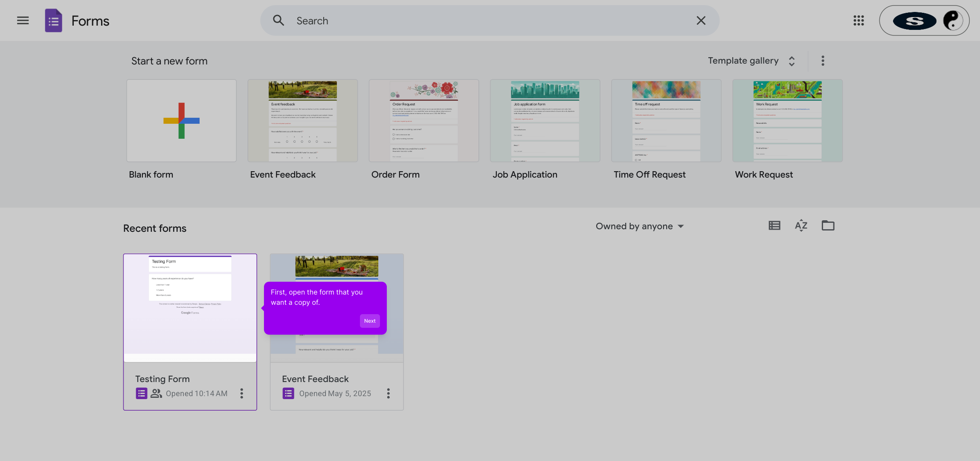The height and width of the screenshot is (461, 980).
Task: Click the Blank form label
Action: coord(151,175)
